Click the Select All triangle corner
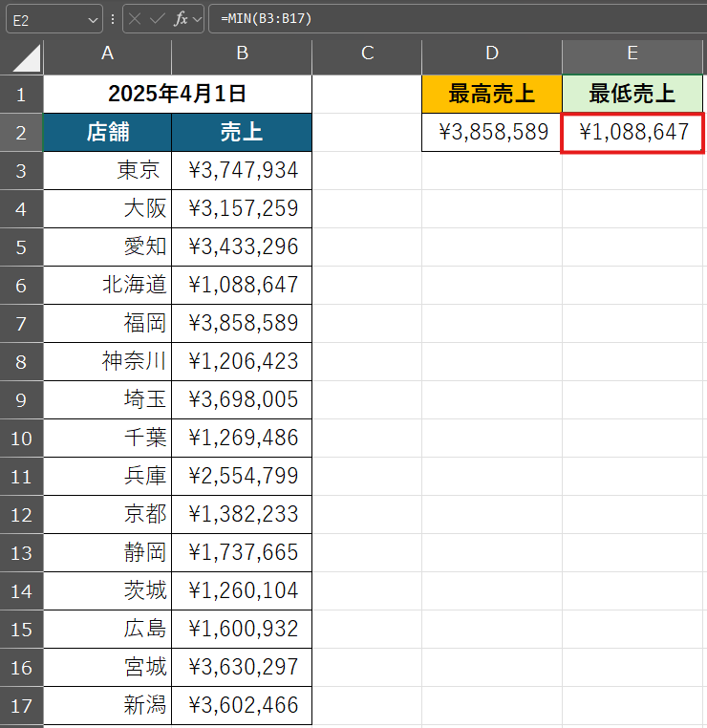Screen dimensions: 707x728 pos(27,58)
